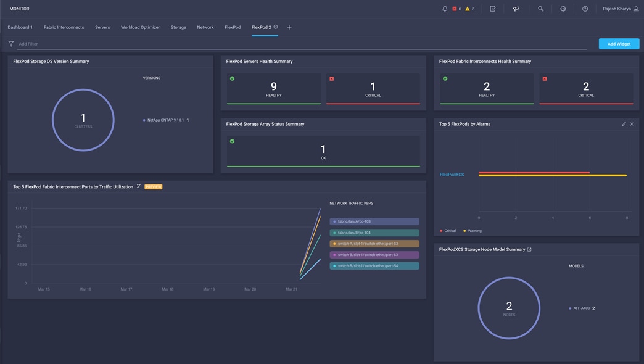Add a new dashboard tab
The width and height of the screenshot is (644, 364).
(x=289, y=27)
